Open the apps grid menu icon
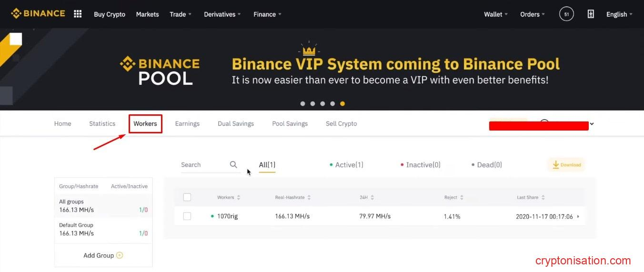The height and width of the screenshot is (272, 644). [x=78, y=14]
